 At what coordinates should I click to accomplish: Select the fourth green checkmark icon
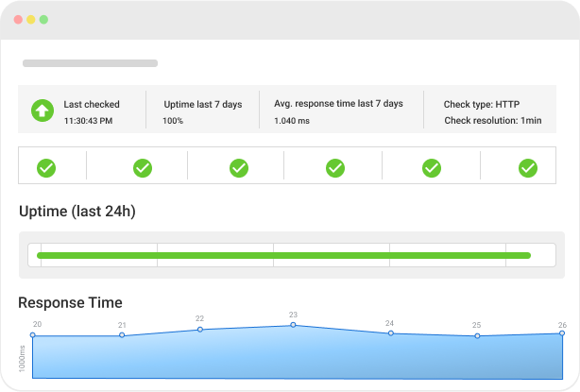pos(335,168)
